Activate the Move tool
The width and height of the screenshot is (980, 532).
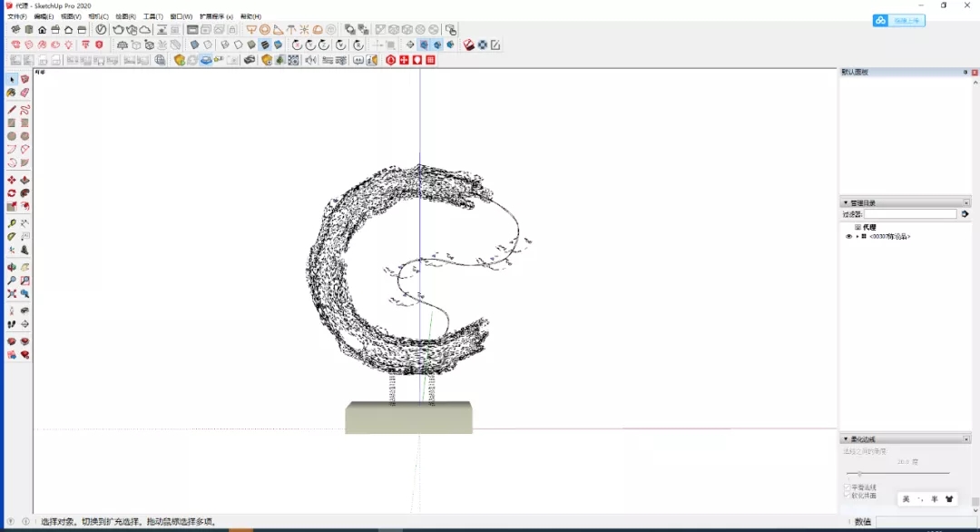click(x=12, y=181)
